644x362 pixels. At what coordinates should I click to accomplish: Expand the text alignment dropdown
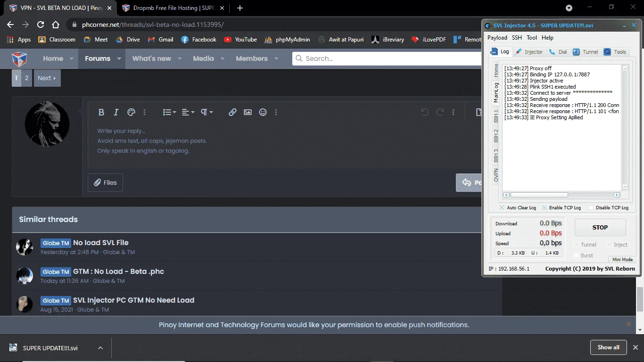coord(188,112)
